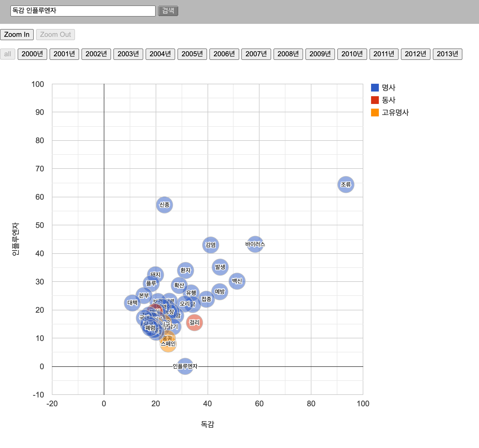Select the 'all' year filter
This screenshot has height=448, width=479.
(x=8, y=54)
